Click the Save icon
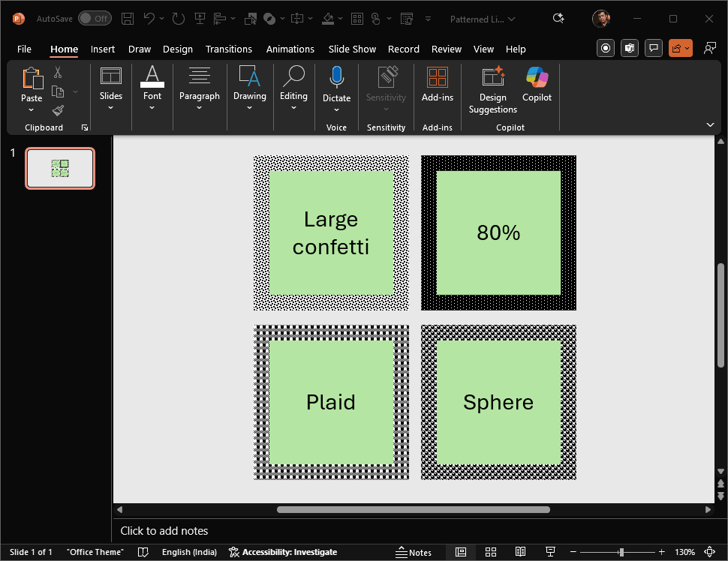 tap(128, 18)
